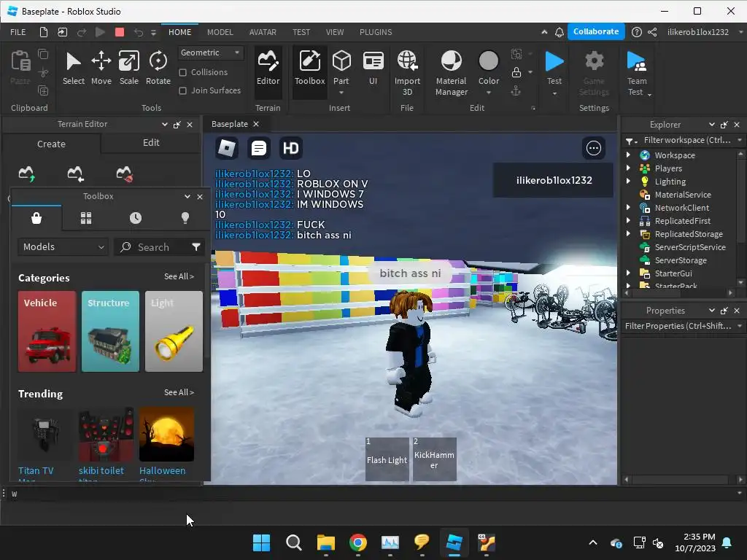747x560 pixels.
Task: Open the Test dropdown arrow
Action: 554,93
